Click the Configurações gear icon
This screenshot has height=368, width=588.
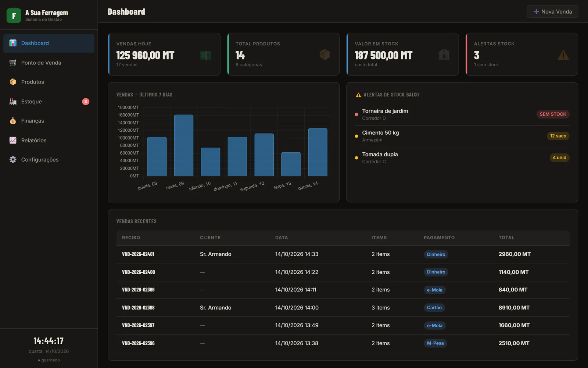click(x=13, y=159)
